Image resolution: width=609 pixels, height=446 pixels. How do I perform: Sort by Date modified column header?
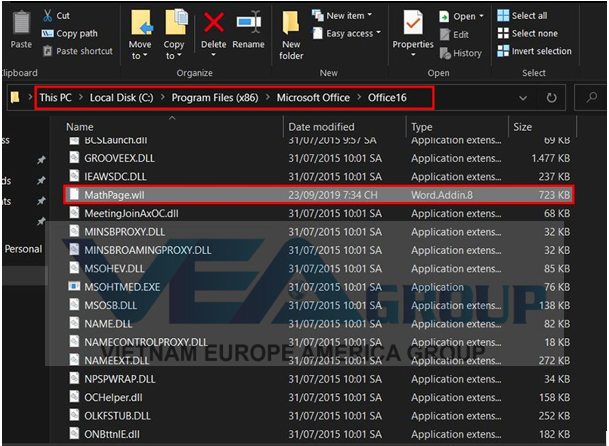coord(320,127)
